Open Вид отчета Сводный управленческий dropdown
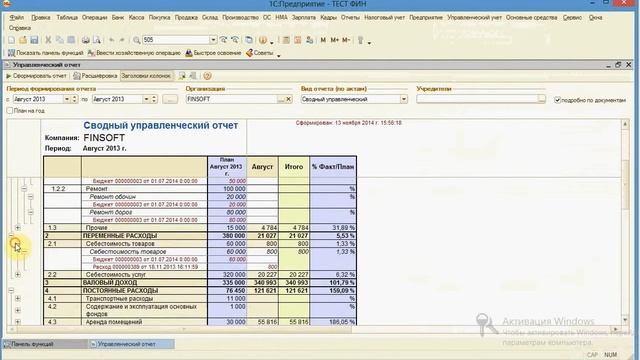This screenshot has width=640, height=360. pyautogui.click(x=404, y=99)
